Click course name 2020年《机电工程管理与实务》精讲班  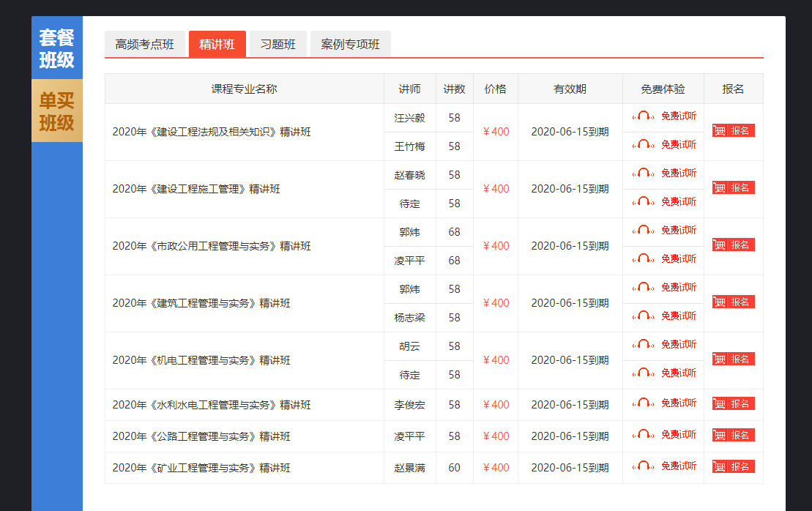pyautogui.click(x=201, y=359)
